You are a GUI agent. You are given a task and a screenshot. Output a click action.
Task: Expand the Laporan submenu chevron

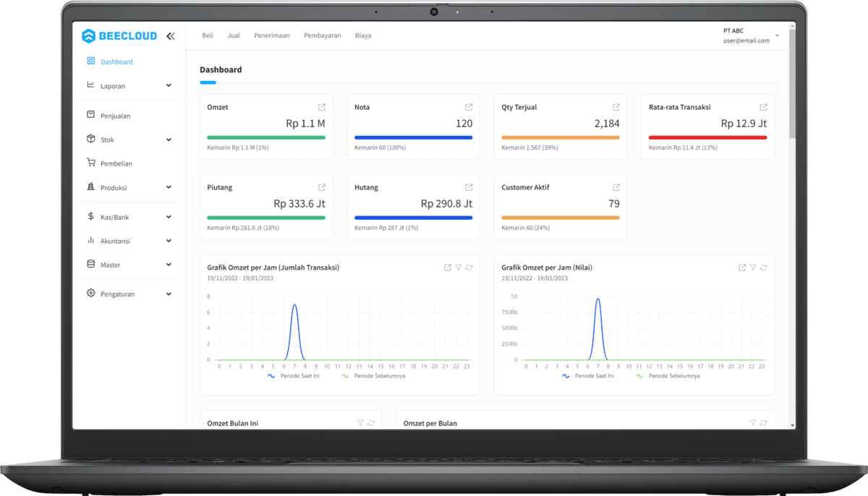click(x=169, y=85)
